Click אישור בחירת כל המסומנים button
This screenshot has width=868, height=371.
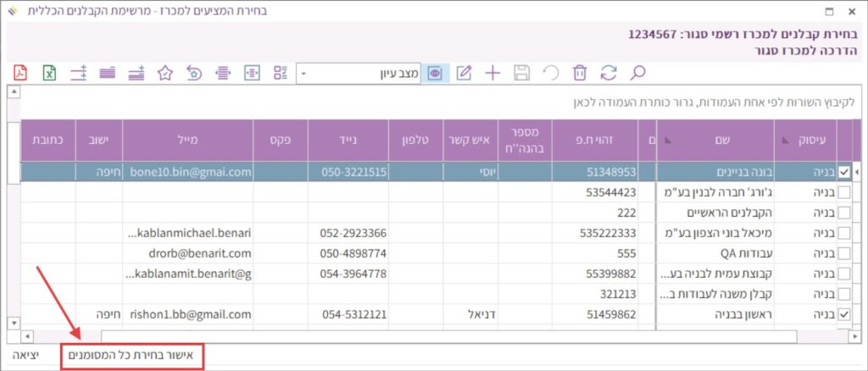pos(132,357)
